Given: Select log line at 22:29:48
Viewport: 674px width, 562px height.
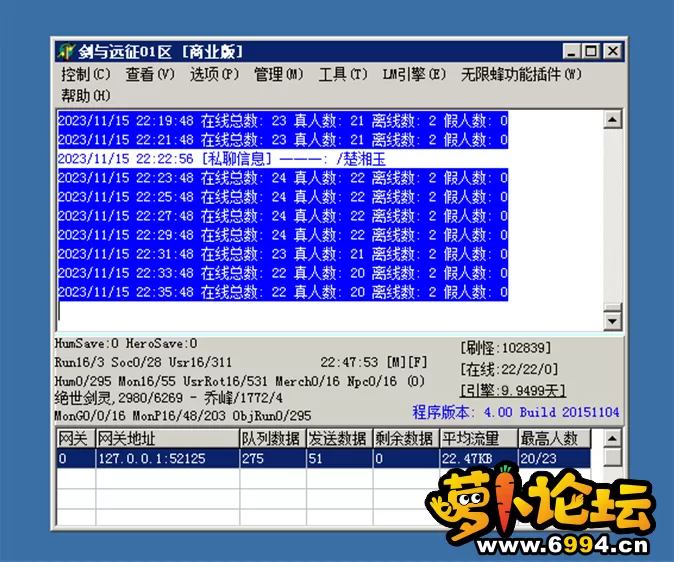Looking at the screenshot, I should point(283,235).
